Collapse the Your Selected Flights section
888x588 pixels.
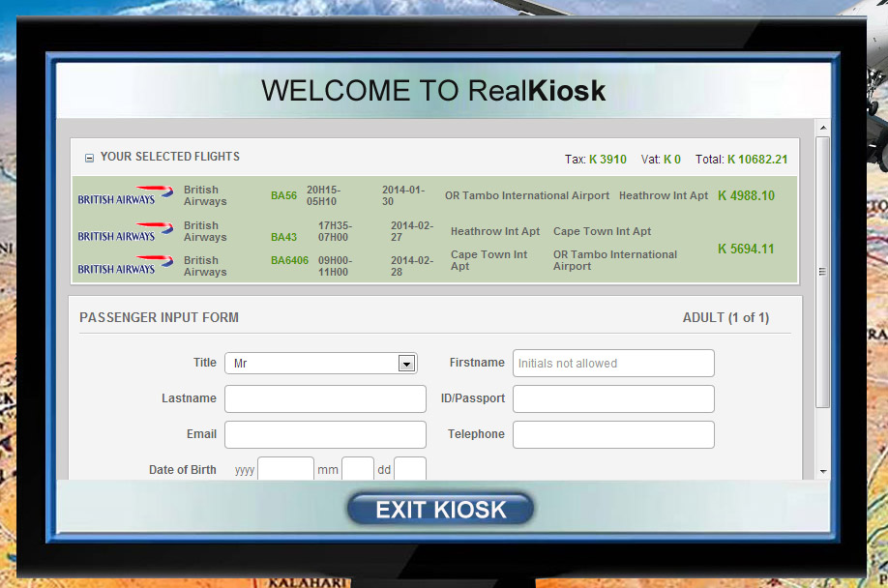pos(90,158)
